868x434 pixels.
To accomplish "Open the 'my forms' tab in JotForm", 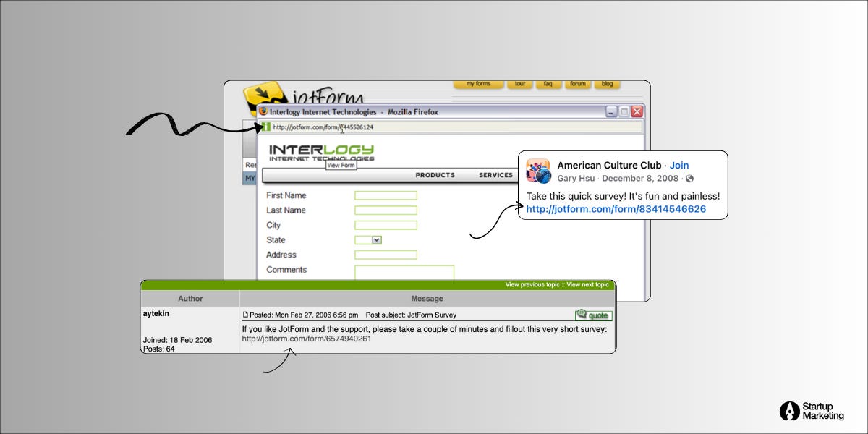I will click(478, 84).
